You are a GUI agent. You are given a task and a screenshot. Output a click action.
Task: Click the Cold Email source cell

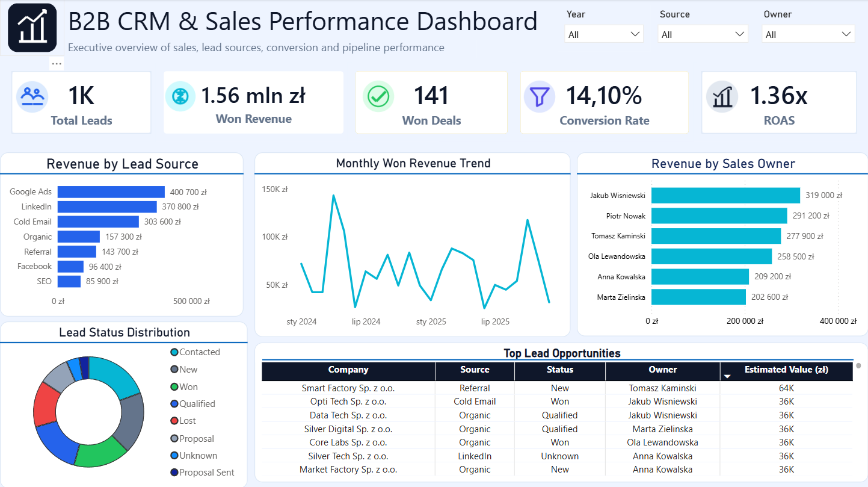tap(475, 402)
